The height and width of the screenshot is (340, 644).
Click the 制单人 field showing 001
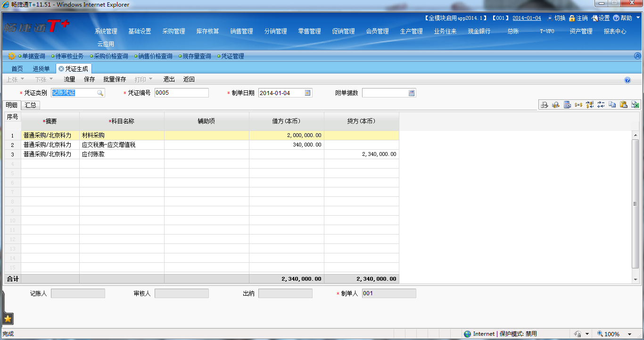point(389,293)
